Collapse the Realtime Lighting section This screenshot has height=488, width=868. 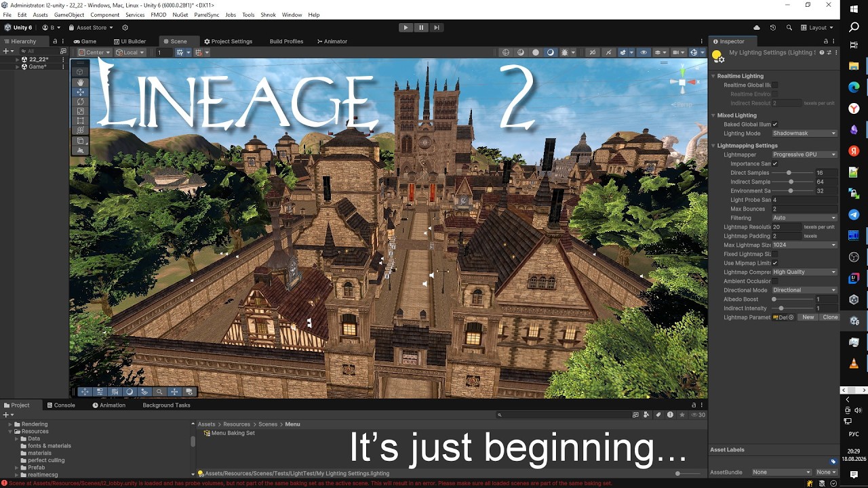714,76
